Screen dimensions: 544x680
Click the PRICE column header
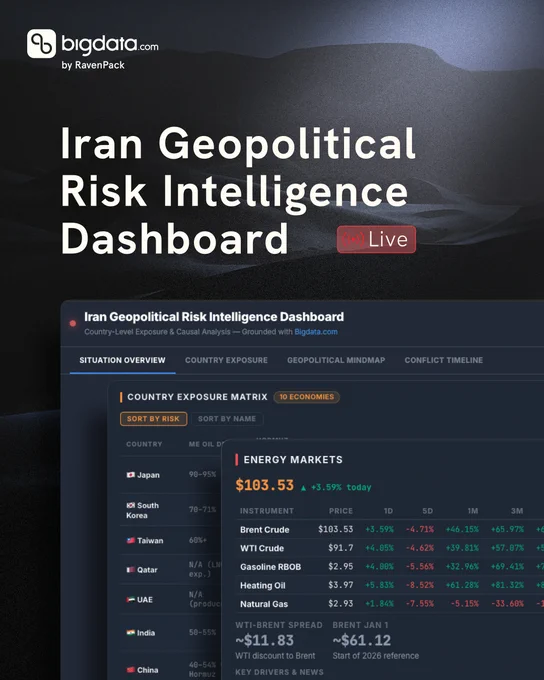click(x=341, y=511)
